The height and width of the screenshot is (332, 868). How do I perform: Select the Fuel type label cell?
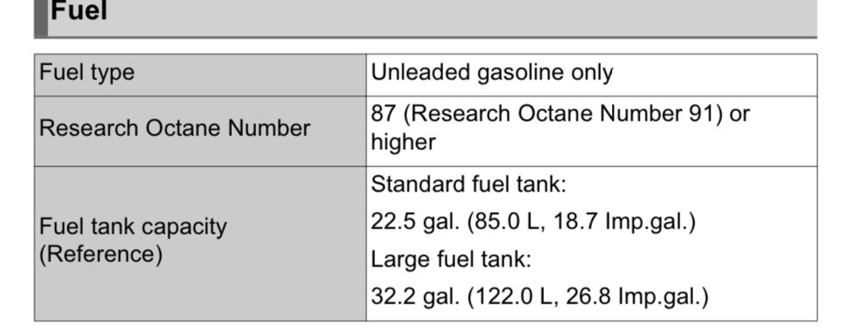(200, 75)
